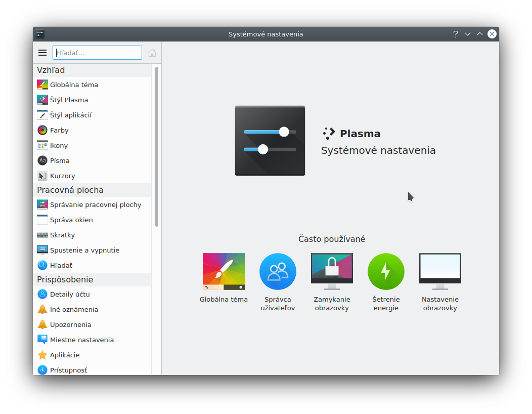Click the Pracovná plocha section header

click(92, 190)
